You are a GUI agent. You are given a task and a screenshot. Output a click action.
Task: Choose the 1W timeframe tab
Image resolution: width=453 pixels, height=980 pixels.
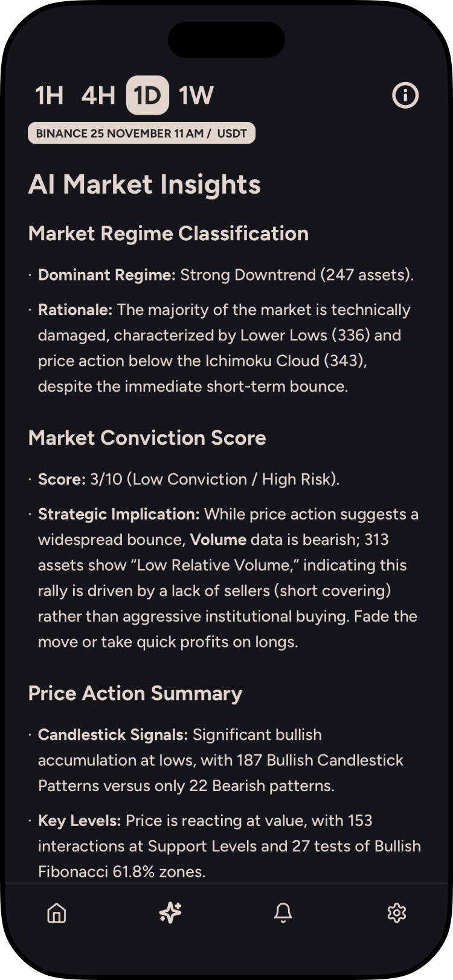point(196,95)
